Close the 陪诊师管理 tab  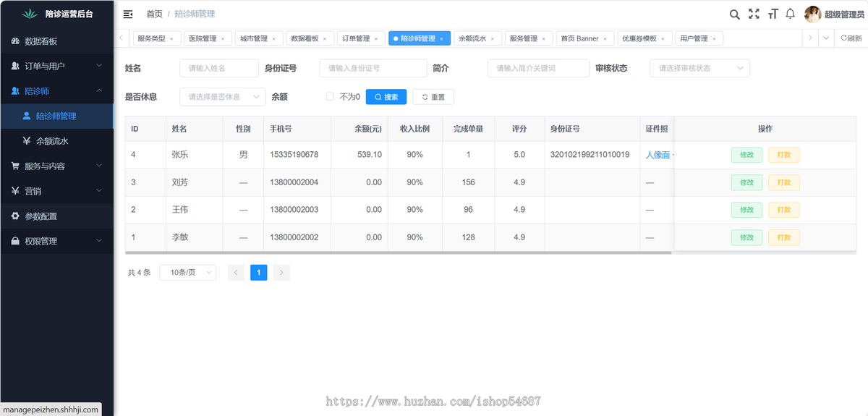[441, 39]
